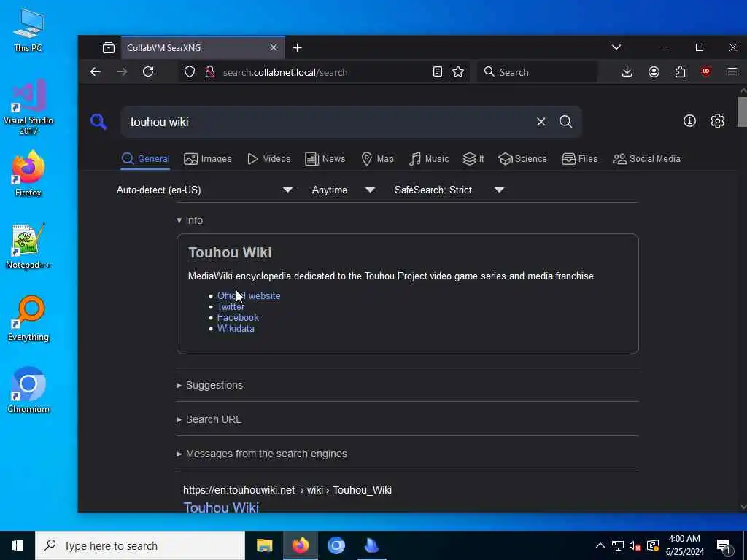Screen dimensions: 747x560
Task: Clear the search query with X icon
Action: coord(541,122)
